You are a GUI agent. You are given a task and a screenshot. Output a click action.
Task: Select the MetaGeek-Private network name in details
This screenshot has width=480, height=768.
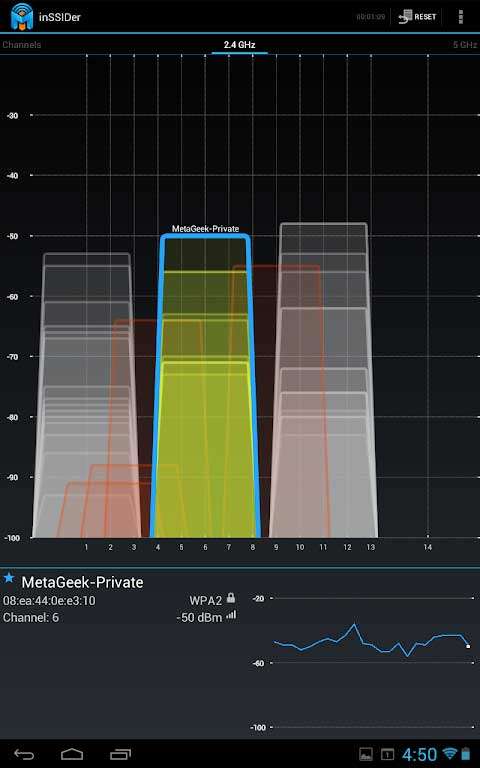[82, 582]
